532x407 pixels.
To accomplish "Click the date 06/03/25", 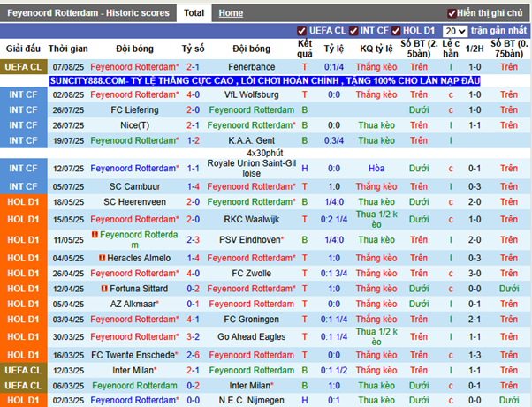I will coord(68,386).
